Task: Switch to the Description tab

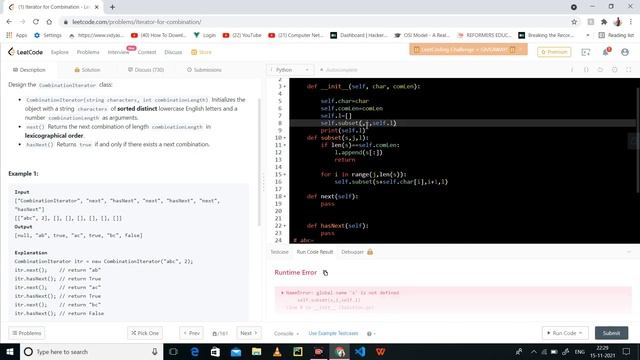Action: click(29, 70)
